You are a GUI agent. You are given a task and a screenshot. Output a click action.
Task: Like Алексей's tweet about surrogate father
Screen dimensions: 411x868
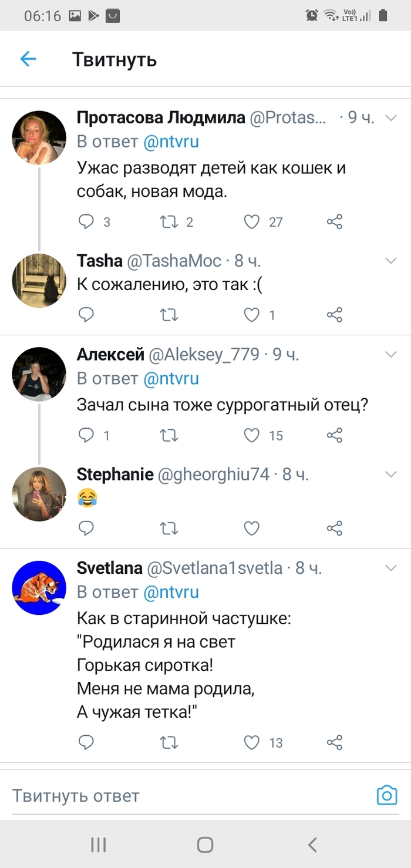pyautogui.click(x=252, y=435)
